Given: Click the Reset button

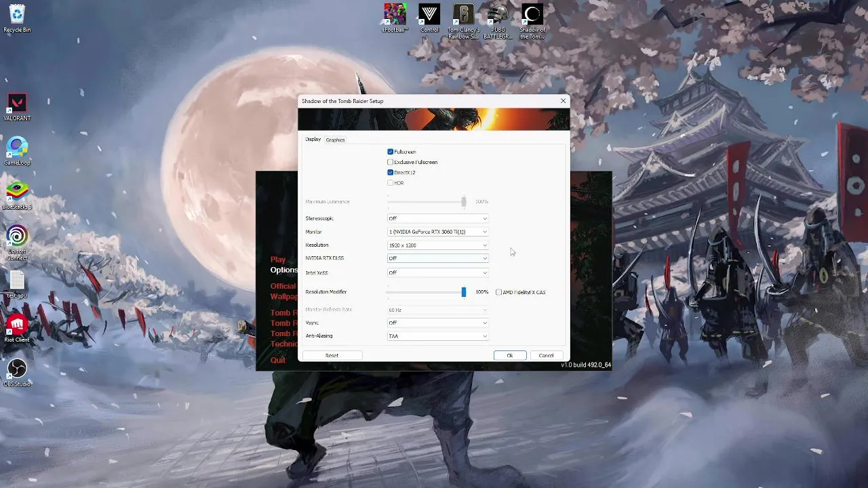Looking at the screenshot, I should coord(332,355).
